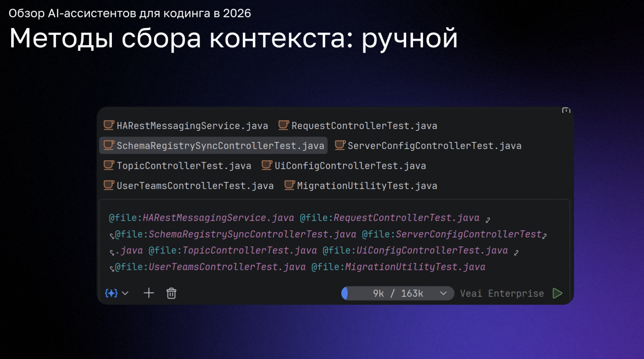Add a new file using the plus icon
The image size is (644, 359).
click(149, 293)
